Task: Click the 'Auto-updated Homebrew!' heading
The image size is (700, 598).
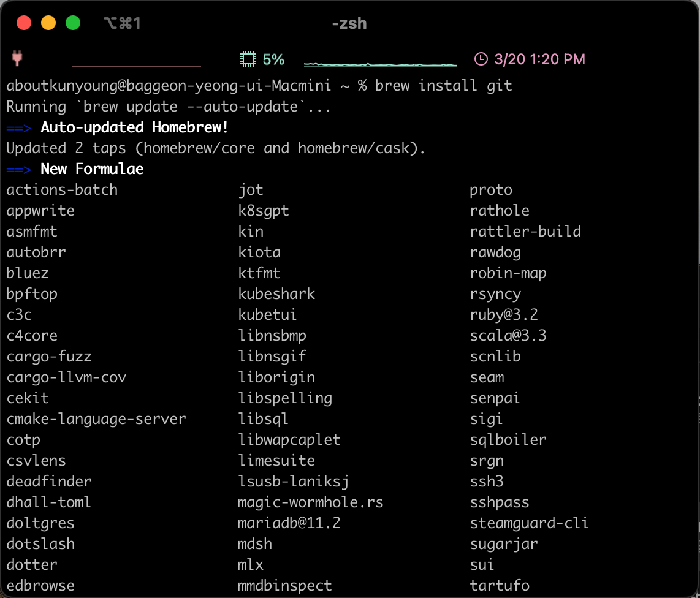Action: [134, 127]
